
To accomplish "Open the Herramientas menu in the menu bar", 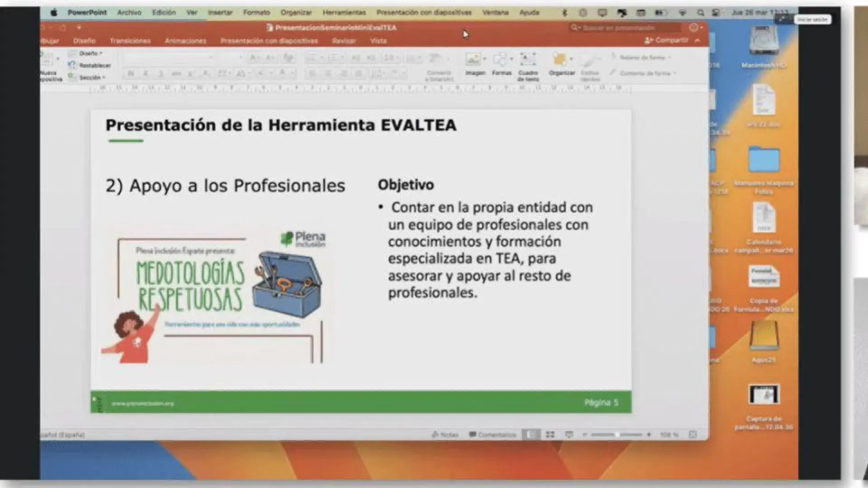I will coord(344,12).
